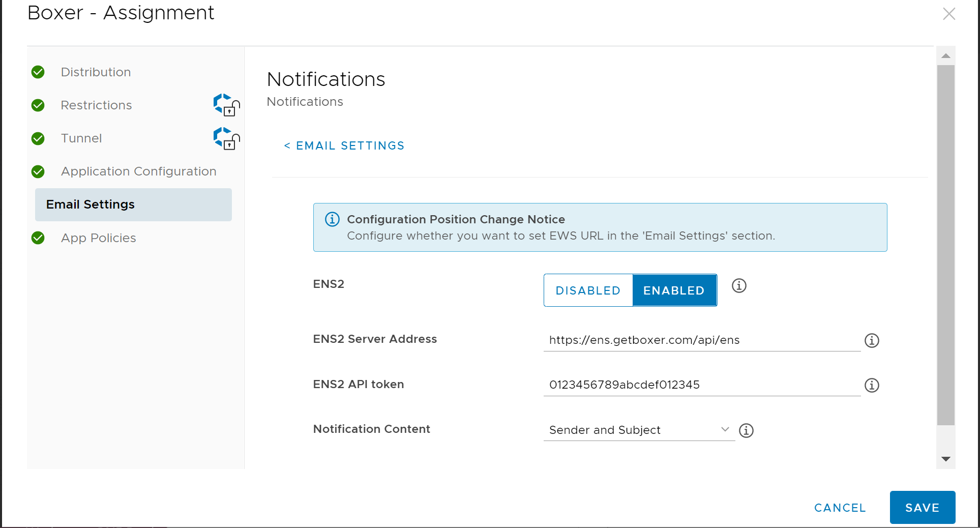Click green checkmark next to Application Configuration
The width and height of the screenshot is (980, 528).
click(x=38, y=171)
